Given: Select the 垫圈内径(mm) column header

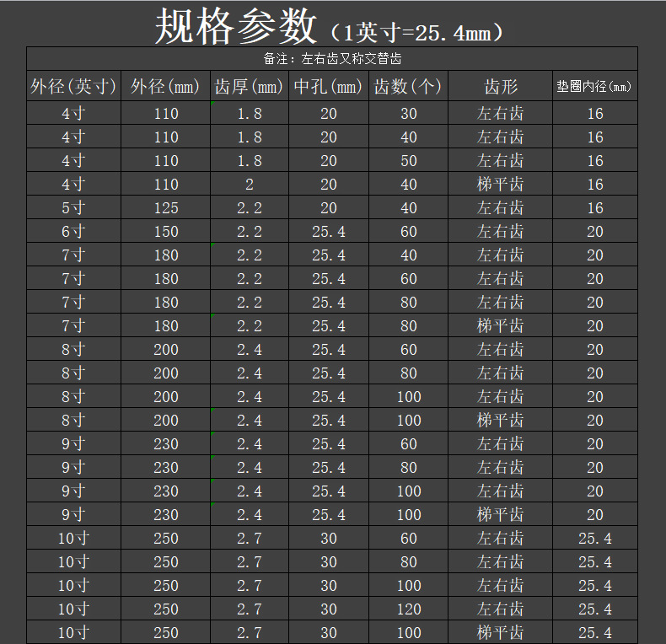Looking at the screenshot, I should (x=594, y=87).
